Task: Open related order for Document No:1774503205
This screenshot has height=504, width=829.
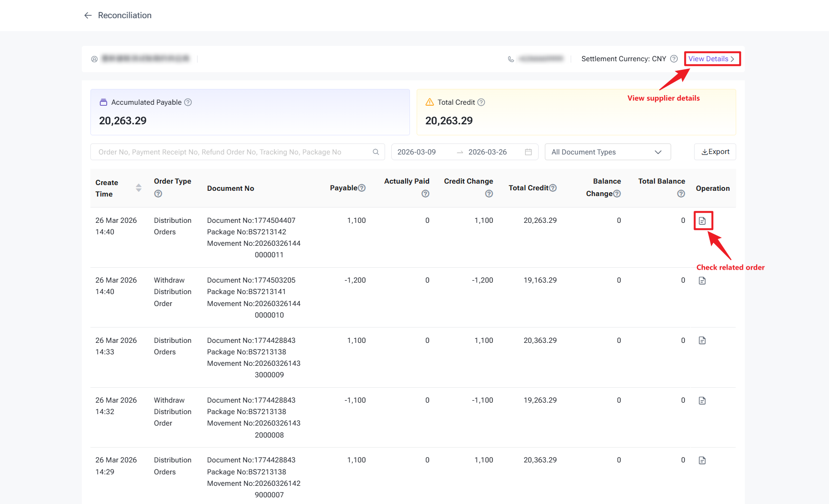Action: point(702,281)
